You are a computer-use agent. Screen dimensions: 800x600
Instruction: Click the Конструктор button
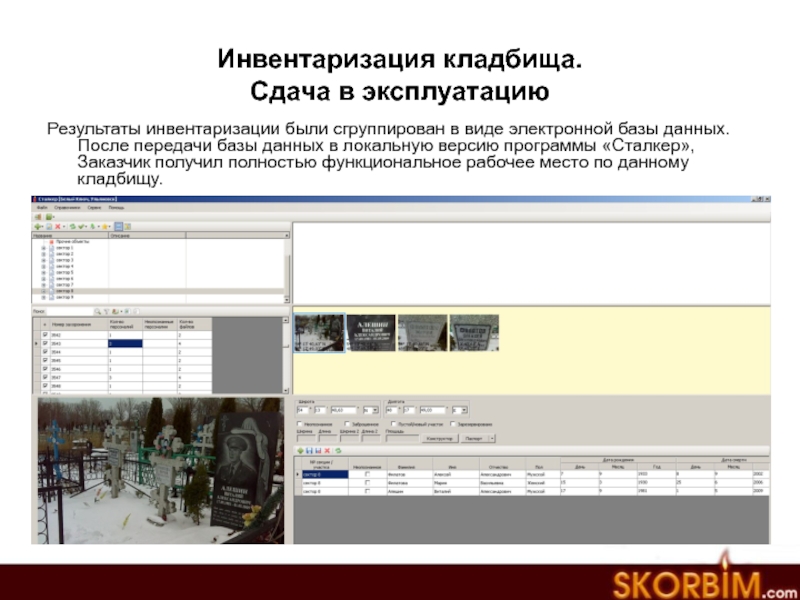pos(440,439)
